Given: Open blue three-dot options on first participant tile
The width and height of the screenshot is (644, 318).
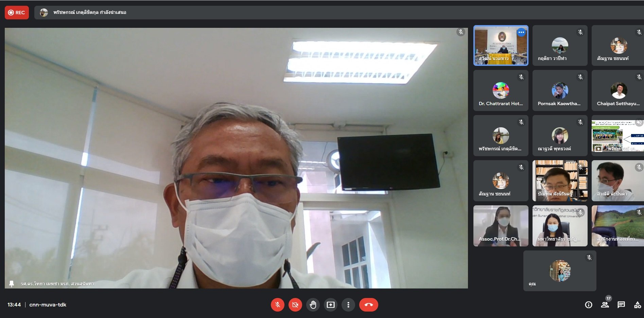Looking at the screenshot, I should click(x=521, y=32).
